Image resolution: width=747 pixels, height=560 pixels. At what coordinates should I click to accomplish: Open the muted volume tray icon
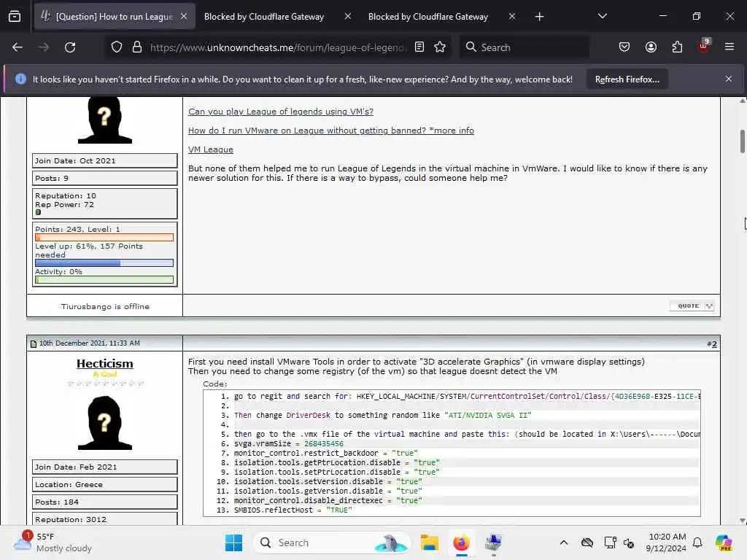[629, 542]
